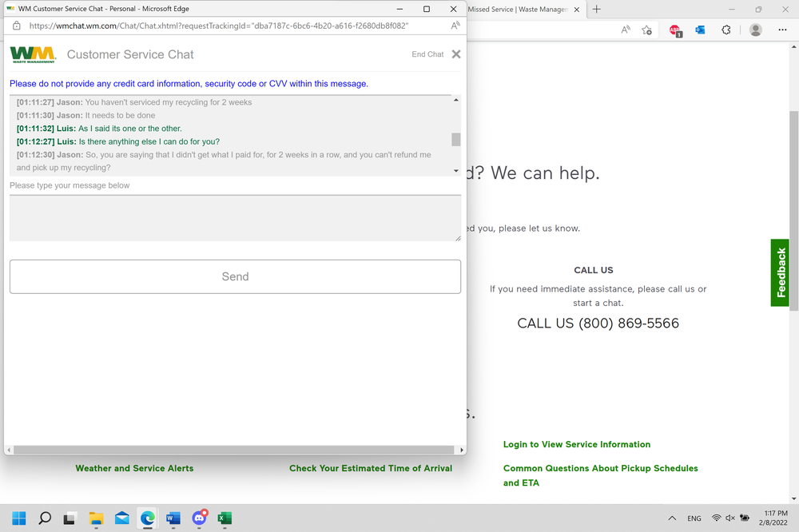799x532 pixels.
Task: Click the Read aloud icon in chat address bar
Action: pyautogui.click(x=455, y=26)
